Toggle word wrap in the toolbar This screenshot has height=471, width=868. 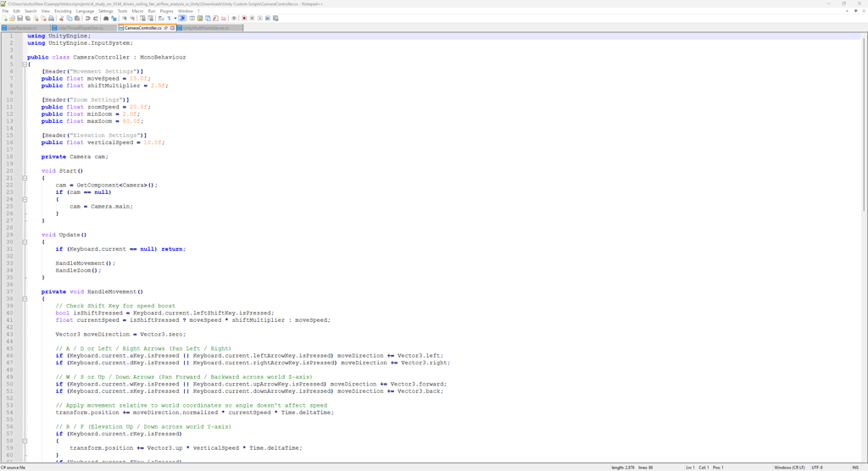pos(160,19)
